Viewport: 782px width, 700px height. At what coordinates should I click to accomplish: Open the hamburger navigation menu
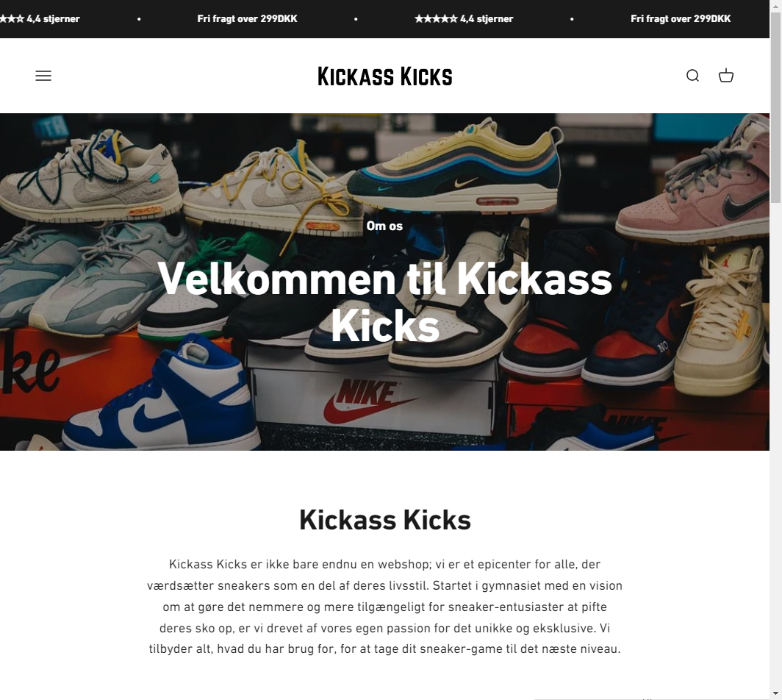[43, 76]
